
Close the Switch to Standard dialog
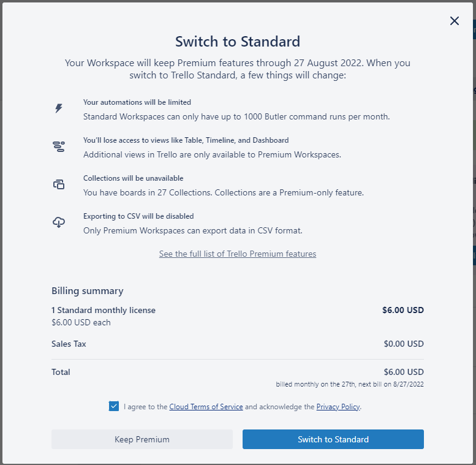tap(455, 21)
